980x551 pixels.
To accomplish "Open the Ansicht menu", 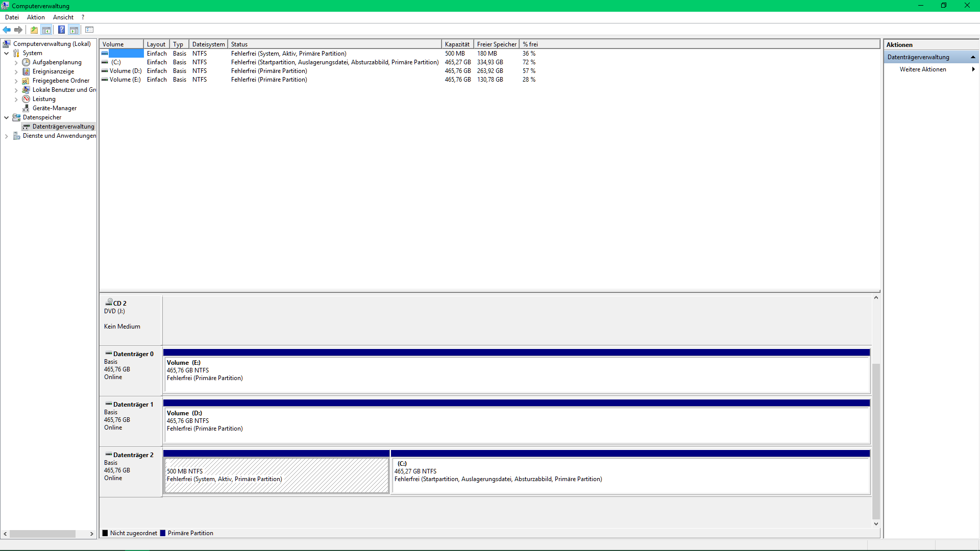I will 63,17.
